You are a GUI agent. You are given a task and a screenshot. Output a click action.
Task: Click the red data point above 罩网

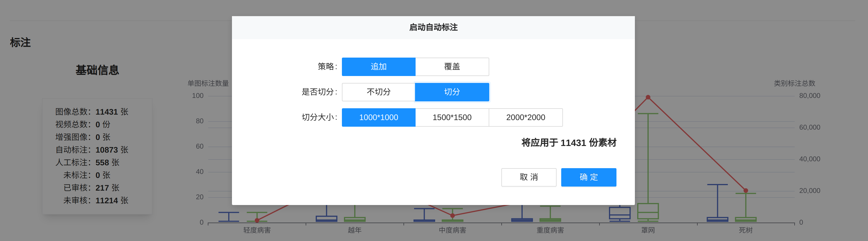tap(648, 97)
